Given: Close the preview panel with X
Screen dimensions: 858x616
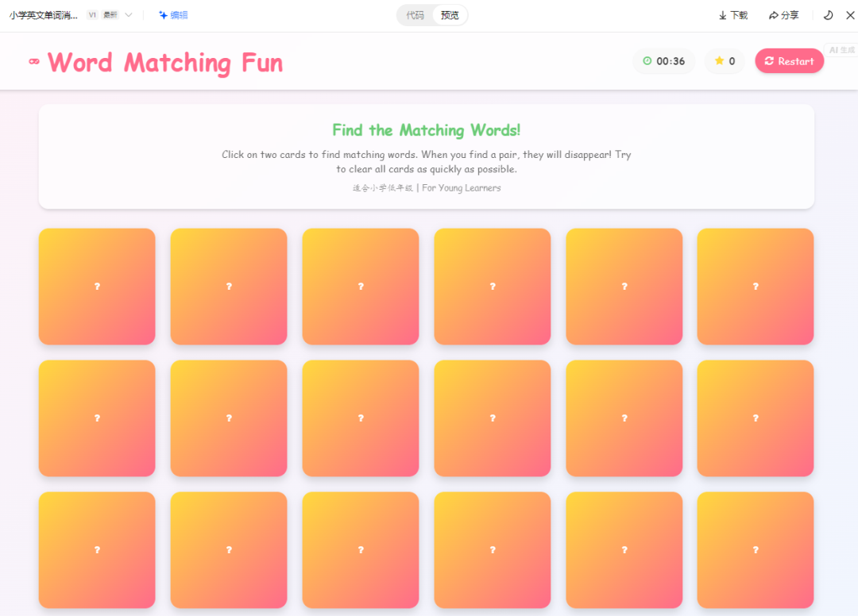Looking at the screenshot, I should tap(850, 15).
